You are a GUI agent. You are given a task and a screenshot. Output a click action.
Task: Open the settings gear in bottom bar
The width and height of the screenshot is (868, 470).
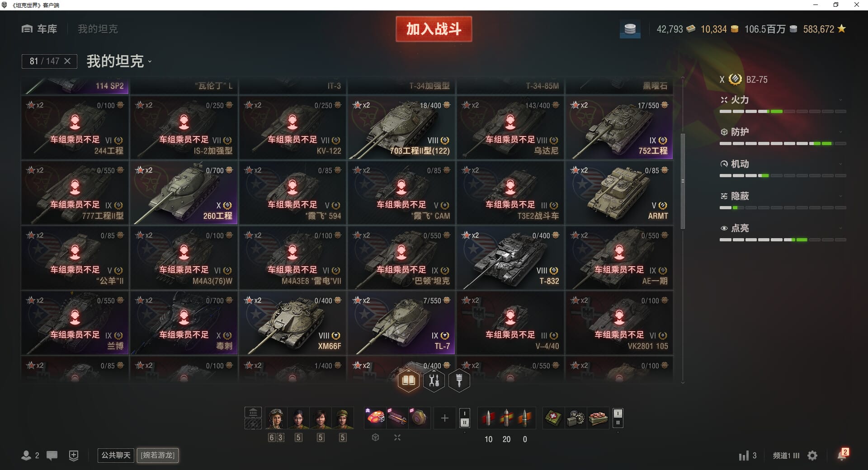[x=812, y=456]
